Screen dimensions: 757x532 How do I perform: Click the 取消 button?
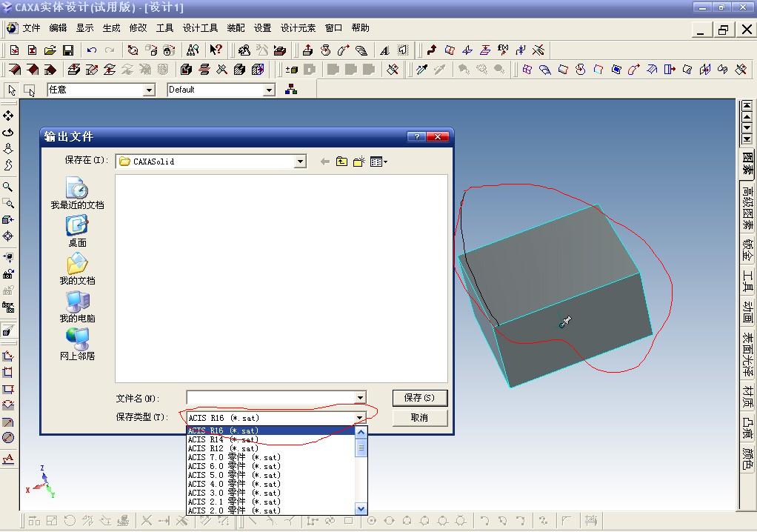419,418
